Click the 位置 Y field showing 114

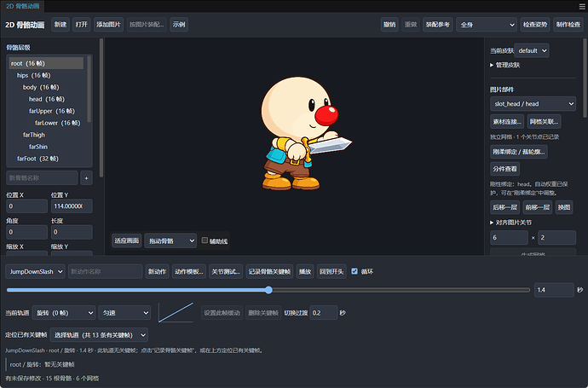coord(72,206)
